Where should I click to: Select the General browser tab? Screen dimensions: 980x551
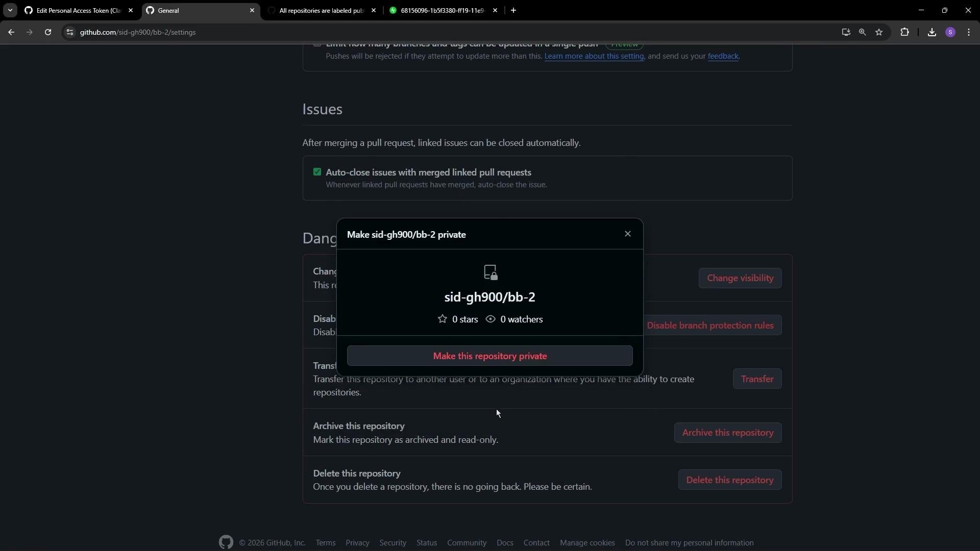[x=200, y=10]
